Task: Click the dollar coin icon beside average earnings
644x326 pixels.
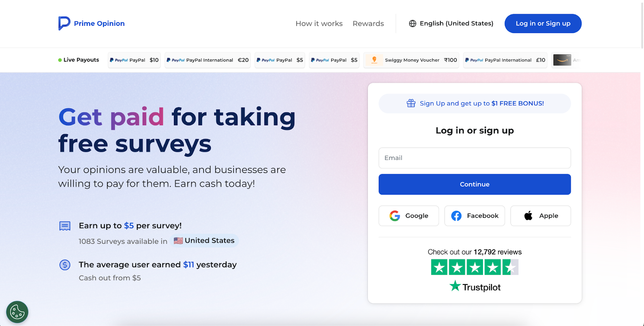Action: 65,265
